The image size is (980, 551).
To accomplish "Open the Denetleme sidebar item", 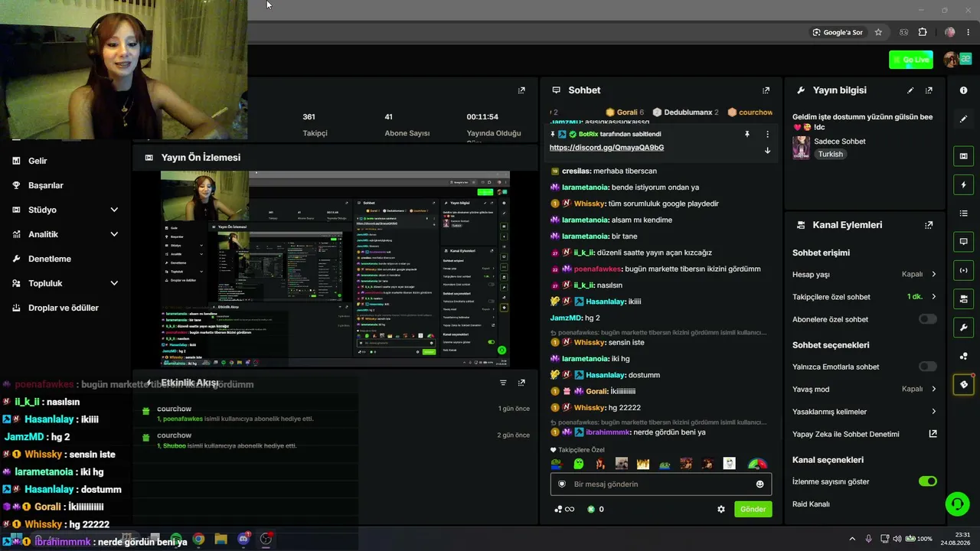I will click(x=50, y=259).
